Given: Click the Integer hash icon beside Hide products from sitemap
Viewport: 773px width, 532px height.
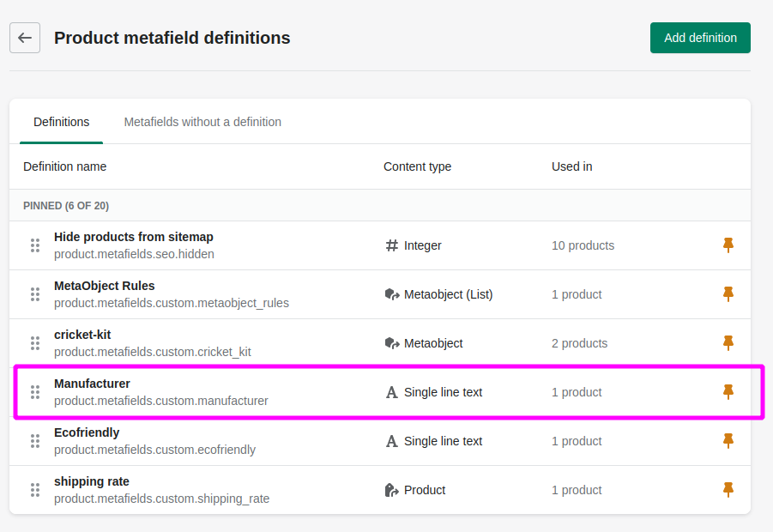Looking at the screenshot, I should [x=390, y=245].
